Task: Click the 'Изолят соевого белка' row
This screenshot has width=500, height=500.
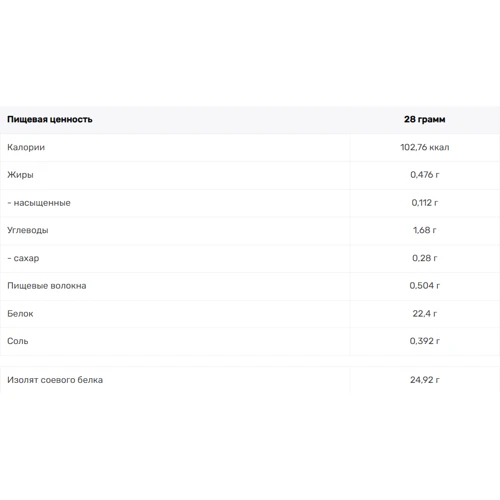Action: coord(250,380)
